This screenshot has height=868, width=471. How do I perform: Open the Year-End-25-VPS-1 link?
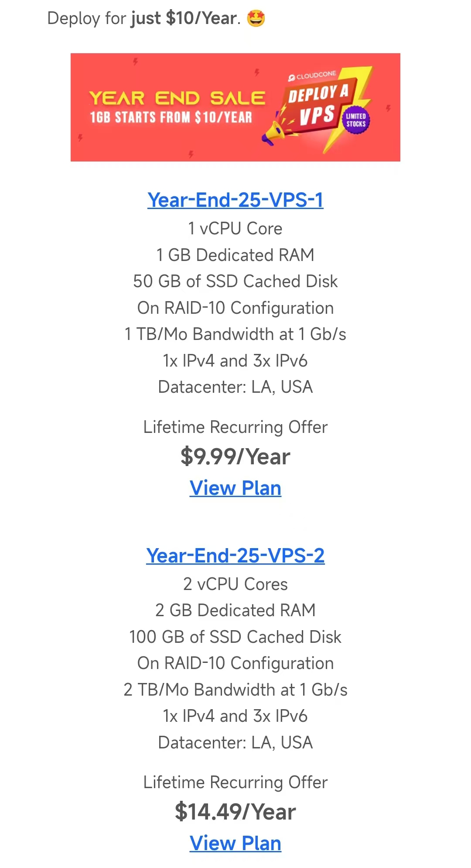(235, 200)
